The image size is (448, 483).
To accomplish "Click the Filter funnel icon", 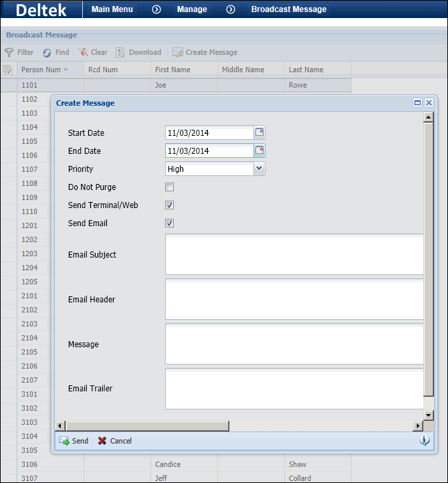I will [x=9, y=52].
